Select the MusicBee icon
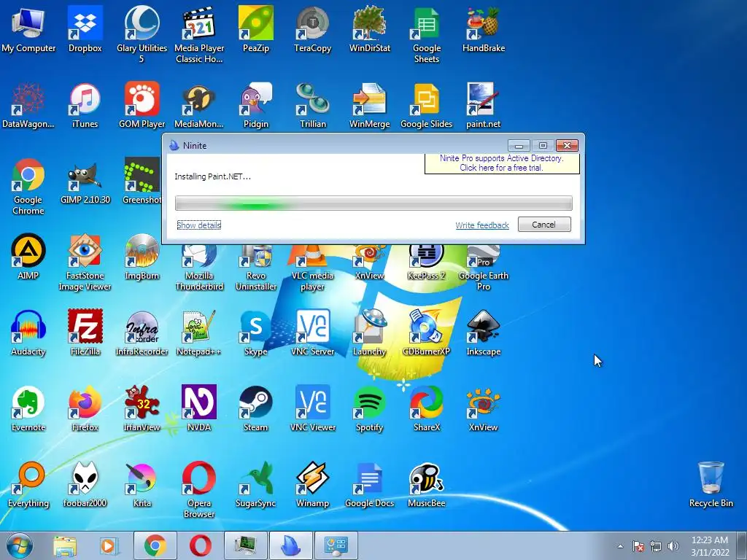Image resolution: width=747 pixels, height=560 pixels. [426, 485]
